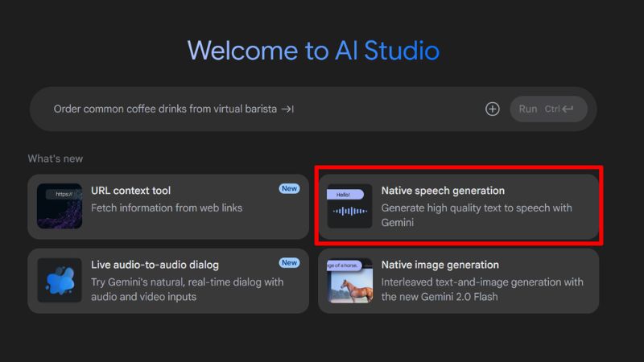
Task: Click "Fetch information from web links" description
Action: click(x=167, y=208)
